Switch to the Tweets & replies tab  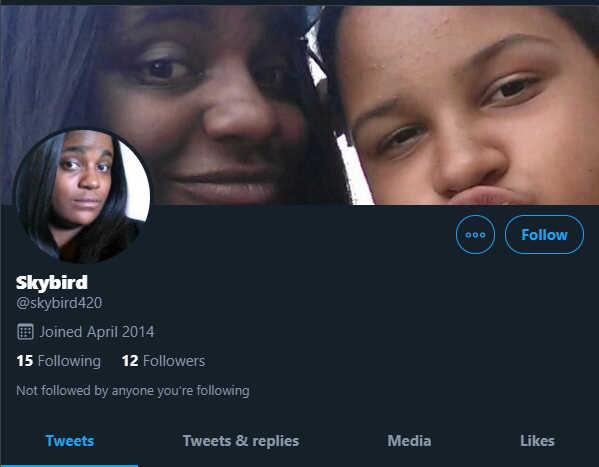click(241, 441)
